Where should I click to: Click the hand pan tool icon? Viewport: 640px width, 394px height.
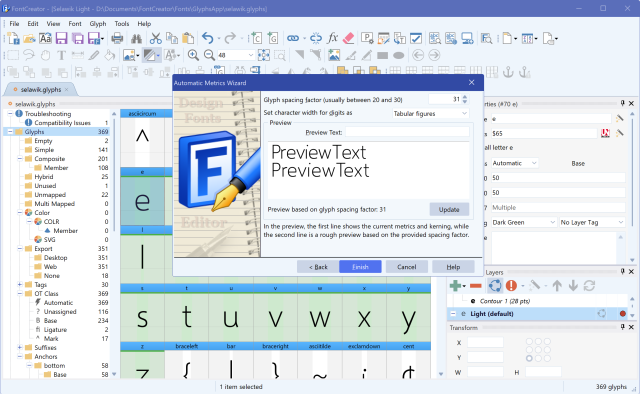(x=45, y=55)
